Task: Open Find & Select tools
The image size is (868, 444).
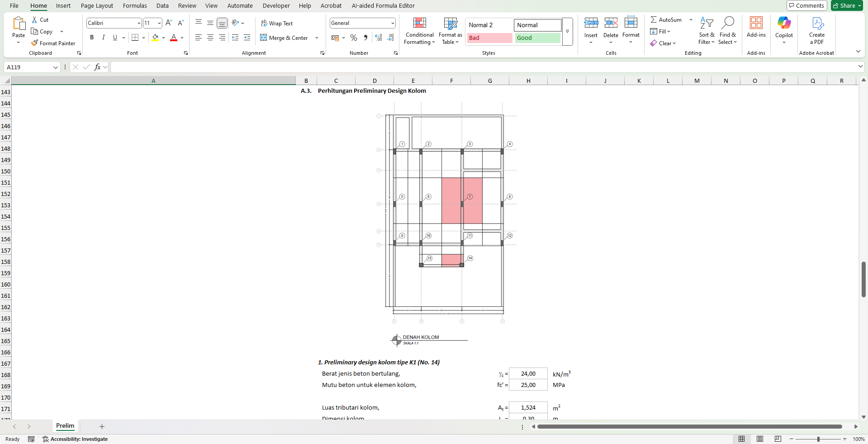Action: pos(727,31)
